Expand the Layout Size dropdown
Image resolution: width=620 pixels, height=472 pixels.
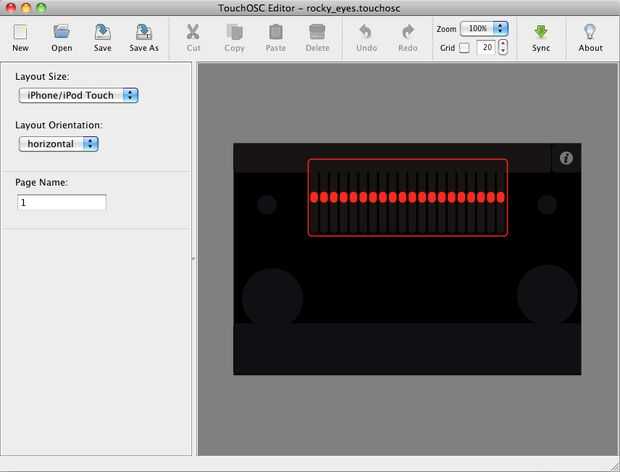(x=78, y=96)
